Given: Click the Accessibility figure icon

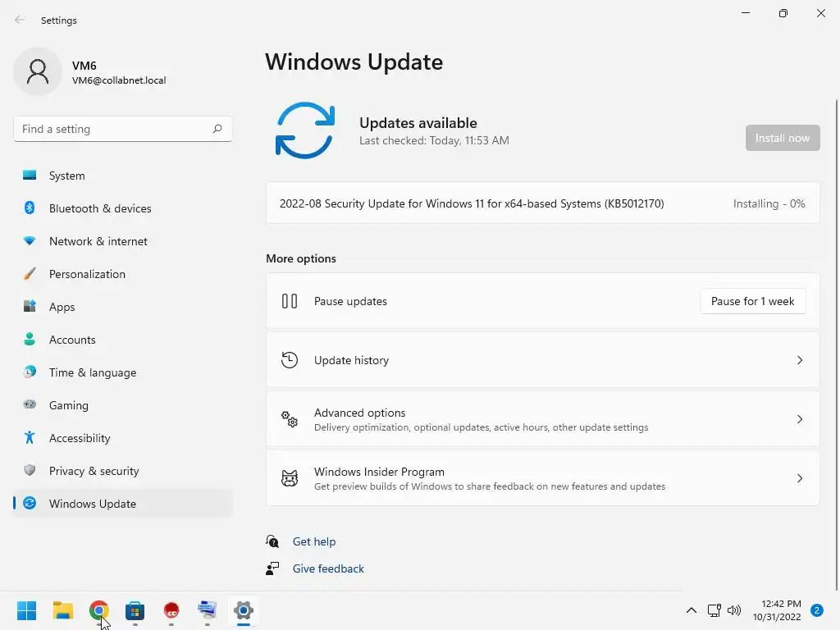Looking at the screenshot, I should pyautogui.click(x=30, y=438).
